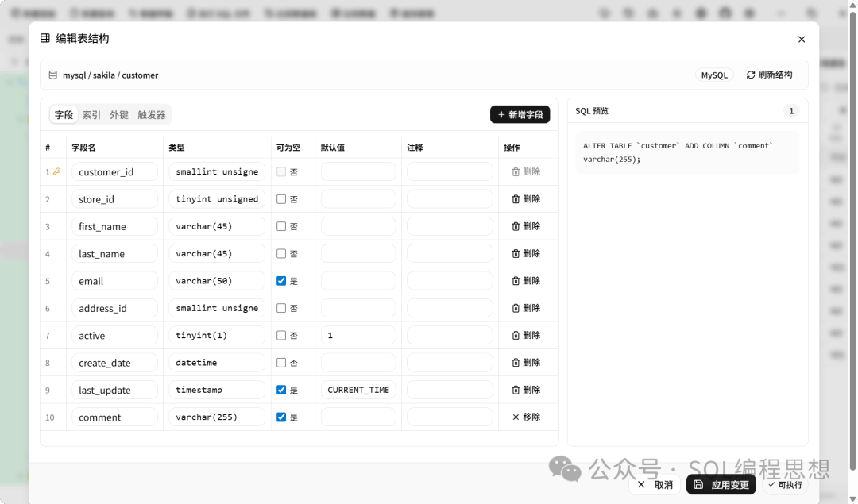Image resolution: width=858 pixels, height=504 pixels.
Task: Toggle nullable checkbox for active
Action: pos(281,335)
